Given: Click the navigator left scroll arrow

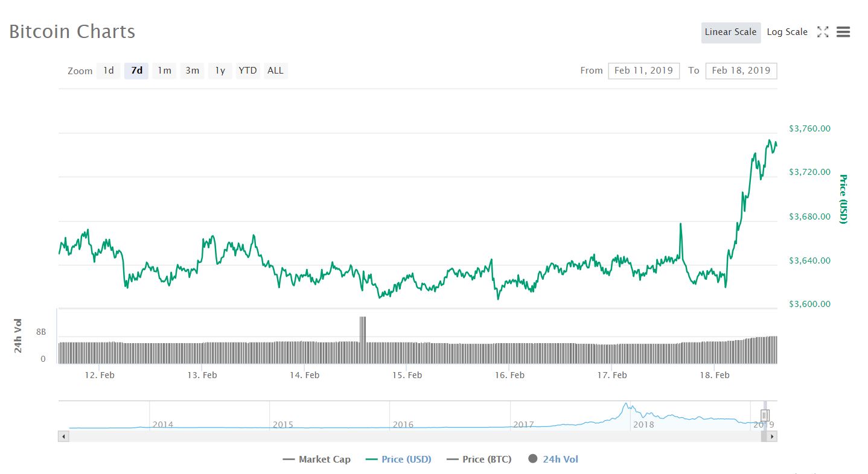Looking at the screenshot, I should [63, 436].
